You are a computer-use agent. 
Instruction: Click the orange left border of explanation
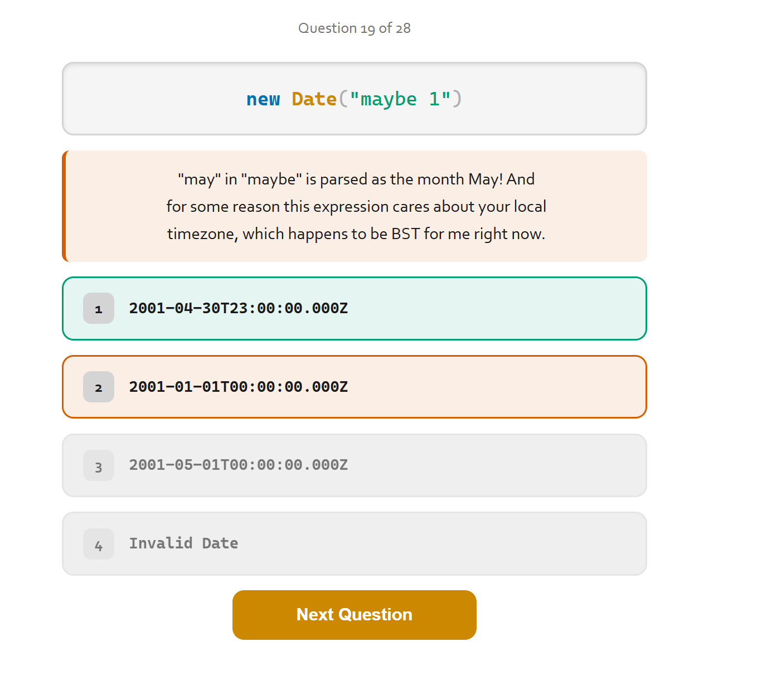(65, 206)
